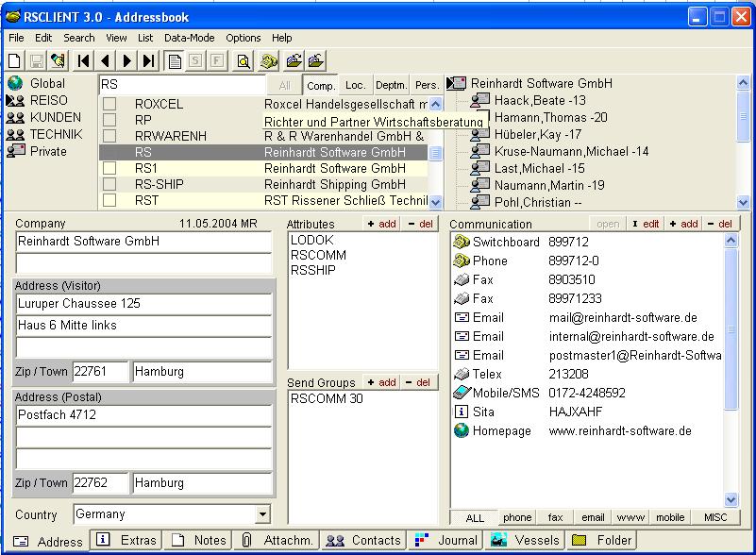
Task: Switch to the Journal tab
Action: click(x=446, y=540)
